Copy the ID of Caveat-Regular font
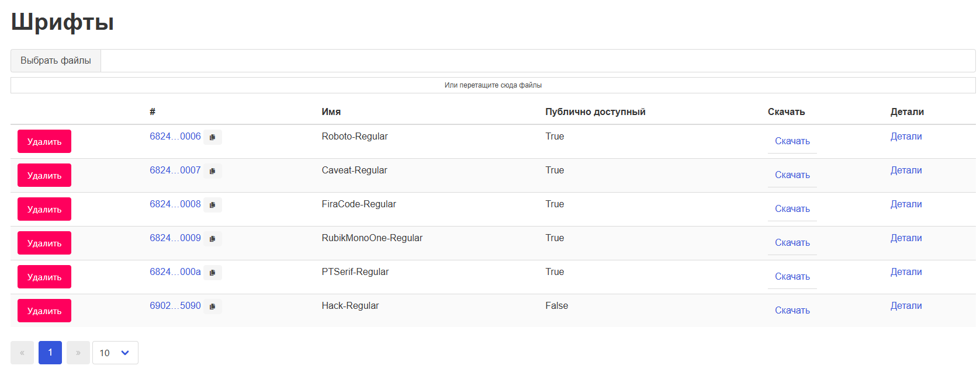The image size is (980, 376). 213,171
